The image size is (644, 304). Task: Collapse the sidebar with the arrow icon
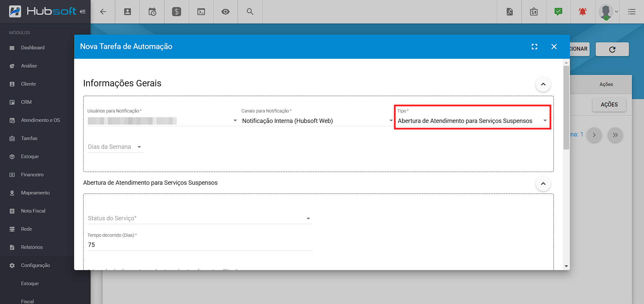[x=83, y=12]
